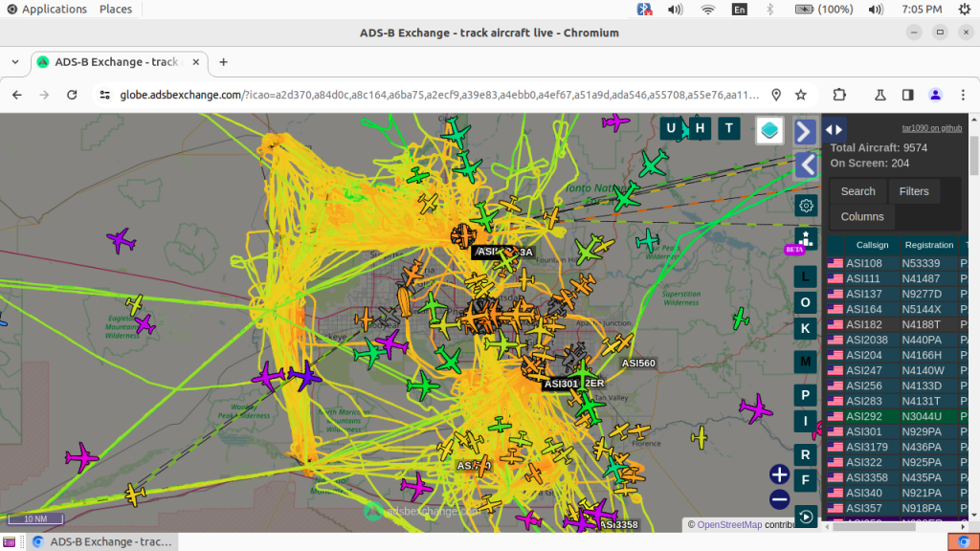This screenshot has height=551, width=980.
Task: Reload the ADS-B Exchange page
Action: point(72,95)
